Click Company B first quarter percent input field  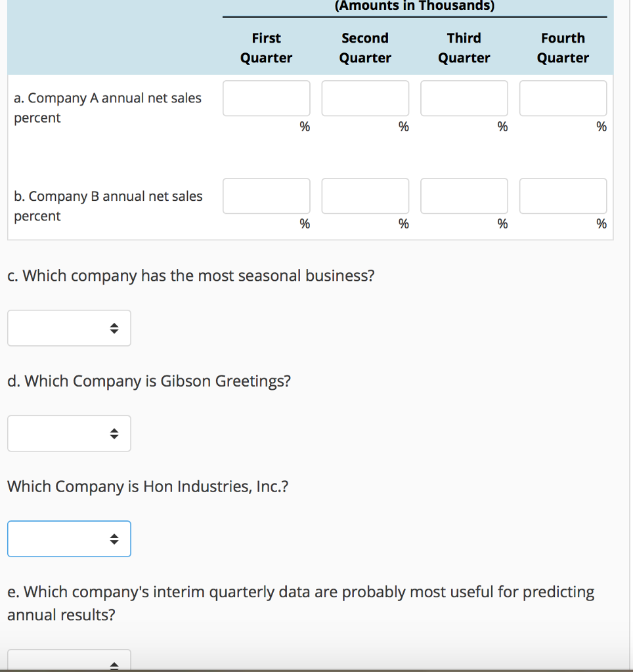click(x=266, y=196)
